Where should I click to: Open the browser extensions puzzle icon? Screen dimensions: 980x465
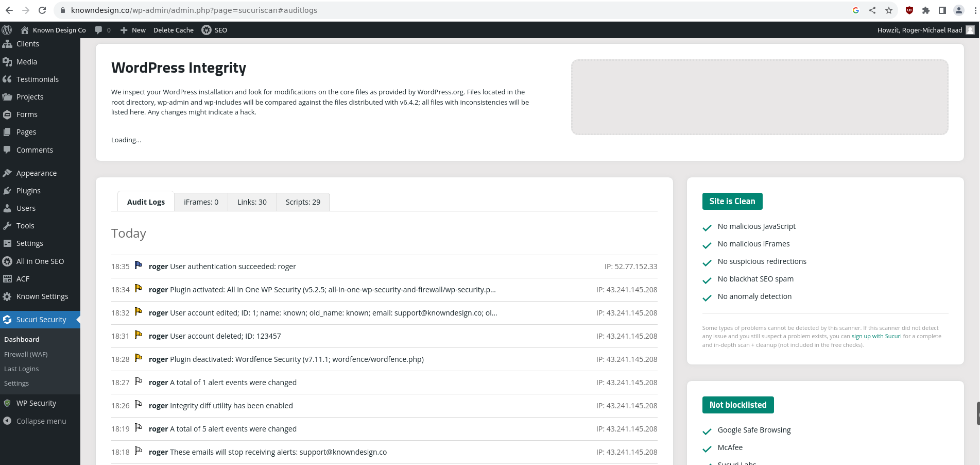click(x=926, y=10)
